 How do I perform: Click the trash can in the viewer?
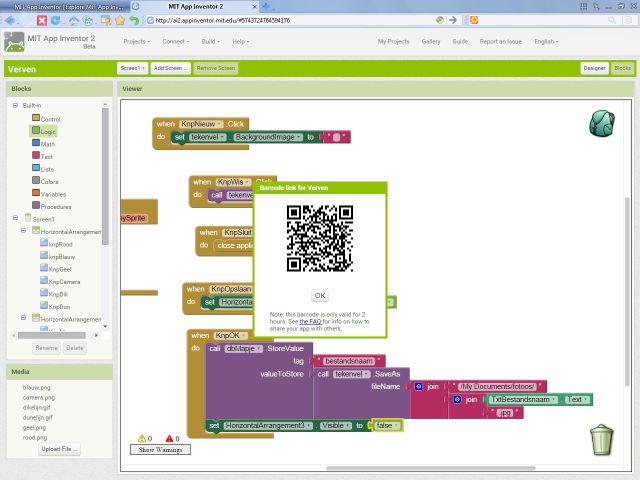tap(602, 440)
